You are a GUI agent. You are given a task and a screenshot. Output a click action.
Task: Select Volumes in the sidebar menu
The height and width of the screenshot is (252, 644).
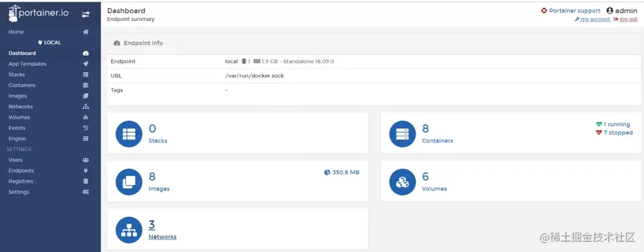19,118
